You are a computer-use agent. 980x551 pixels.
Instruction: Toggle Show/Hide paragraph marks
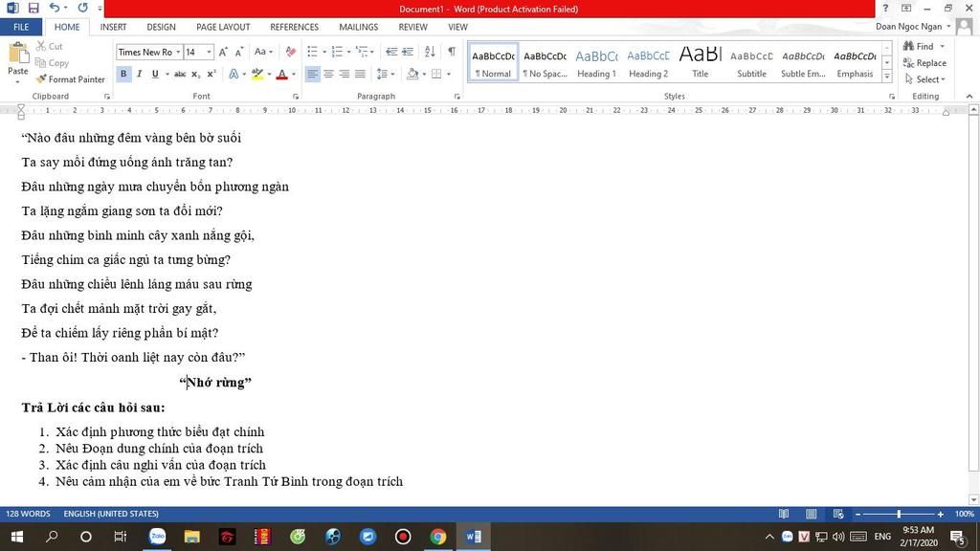452,52
